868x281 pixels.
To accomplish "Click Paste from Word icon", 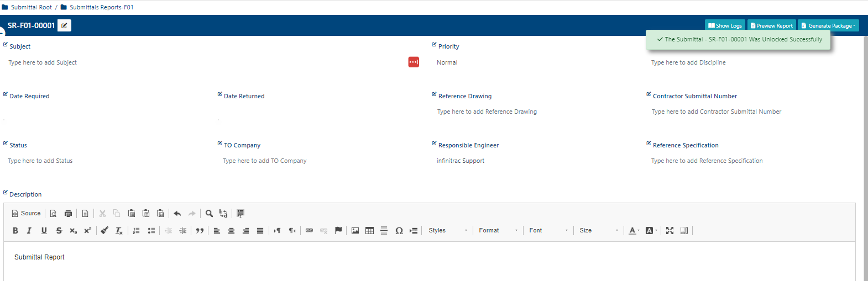I will coord(160,214).
